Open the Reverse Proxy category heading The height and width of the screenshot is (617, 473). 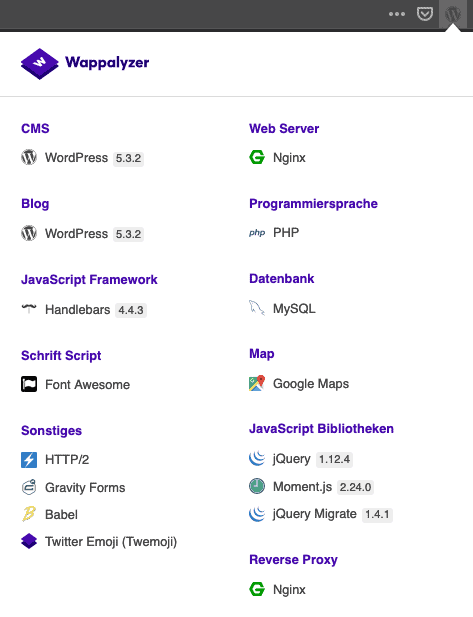click(294, 560)
